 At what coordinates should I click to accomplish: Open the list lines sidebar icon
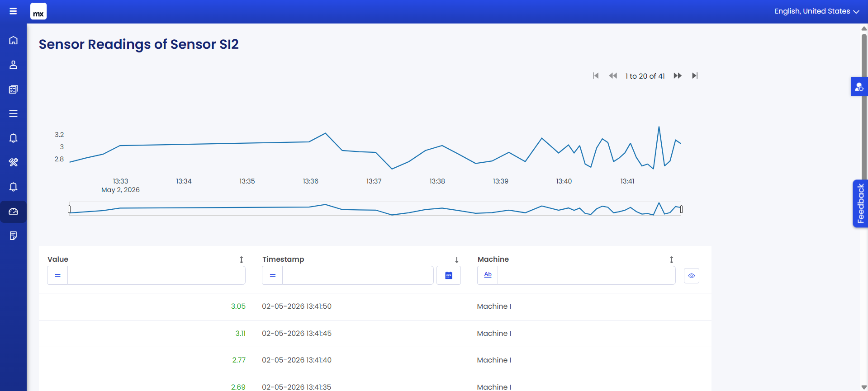click(13, 113)
